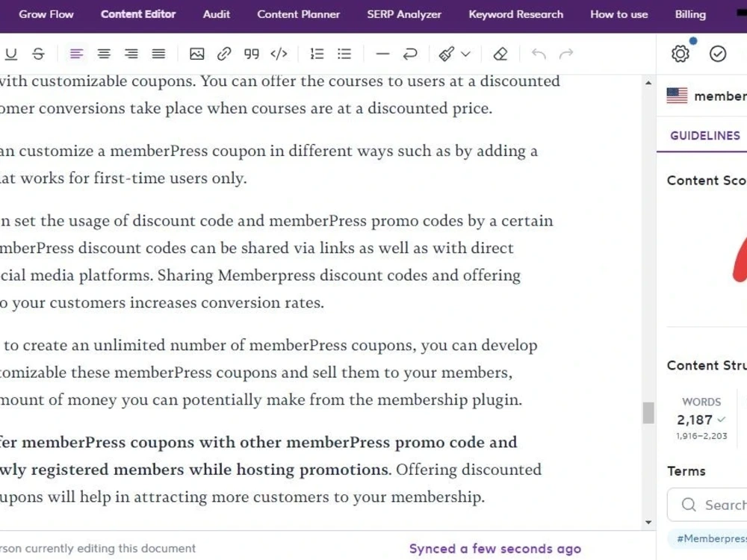Go to Billing
The image size is (747, 560).
pos(690,14)
